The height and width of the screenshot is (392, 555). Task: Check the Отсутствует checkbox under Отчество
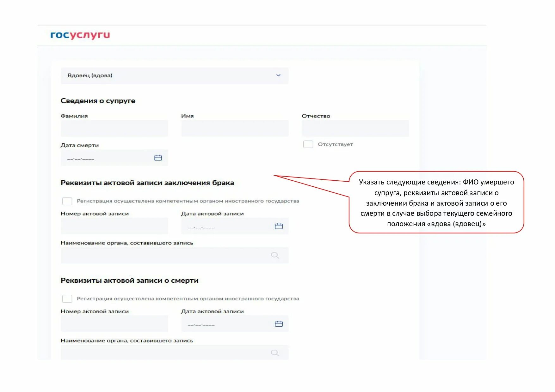[x=308, y=144]
